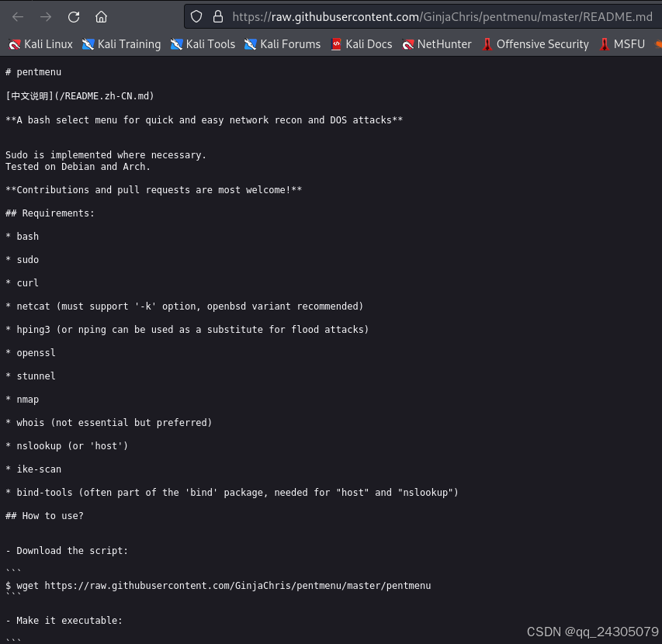
Task: Open the Kali Docs bookmark
Action: tap(362, 44)
